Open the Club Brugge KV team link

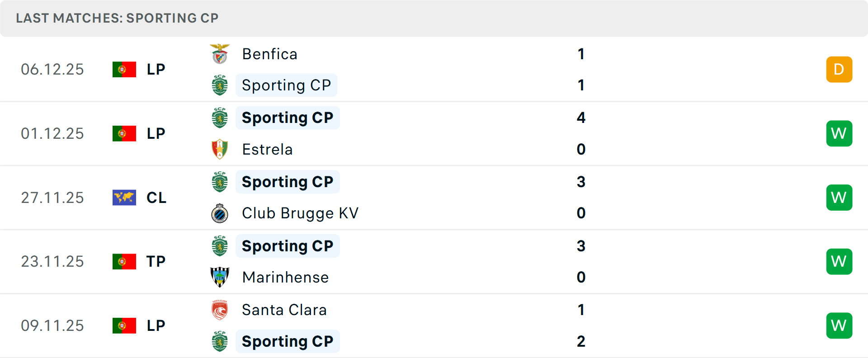300,213
